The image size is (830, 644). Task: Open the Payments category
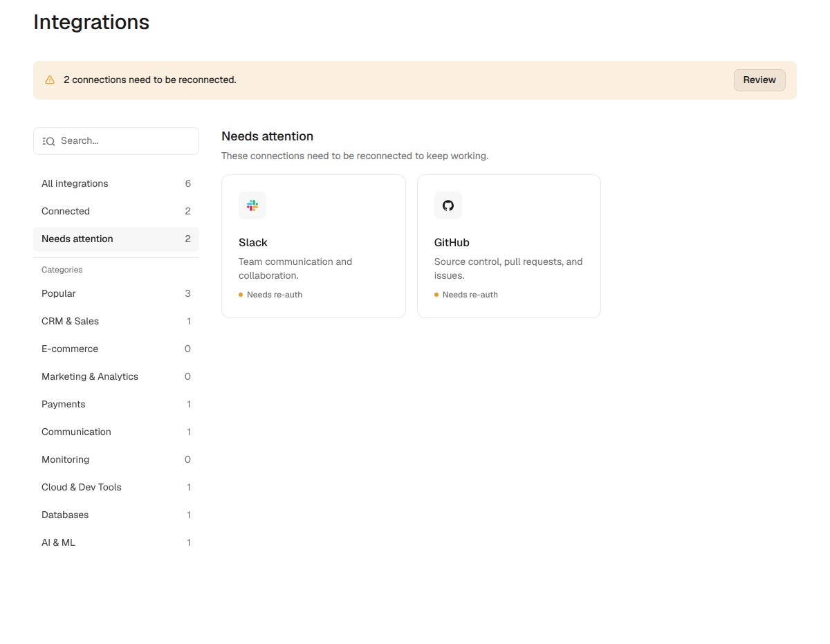point(116,405)
